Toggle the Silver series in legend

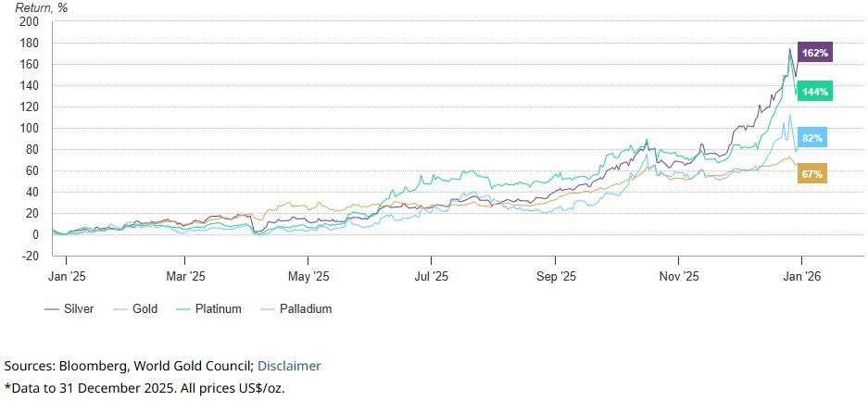click(78, 308)
